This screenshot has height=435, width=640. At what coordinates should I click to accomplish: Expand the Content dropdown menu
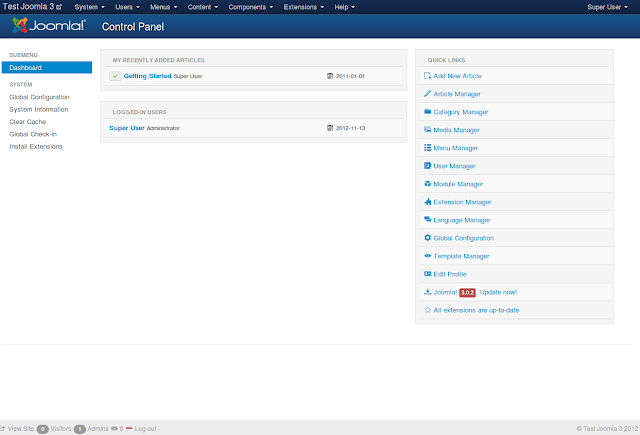pos(203,7)
